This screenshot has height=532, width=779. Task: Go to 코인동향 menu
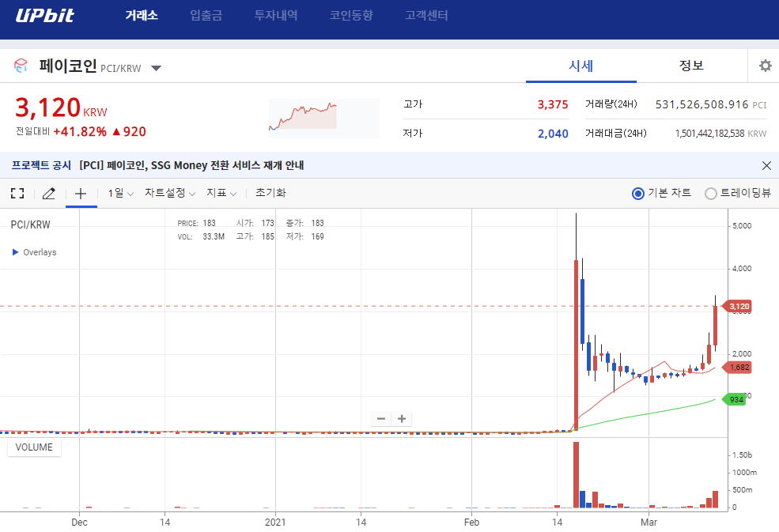click(351, 15)
